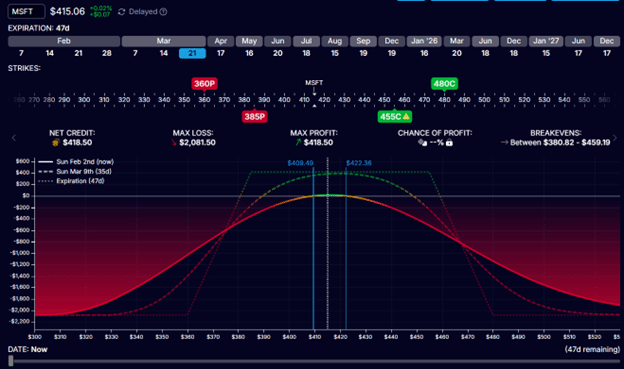Screen dimensions: 624x369
Task: Click the $418.50 net credit value
Action: pos(77,143)
